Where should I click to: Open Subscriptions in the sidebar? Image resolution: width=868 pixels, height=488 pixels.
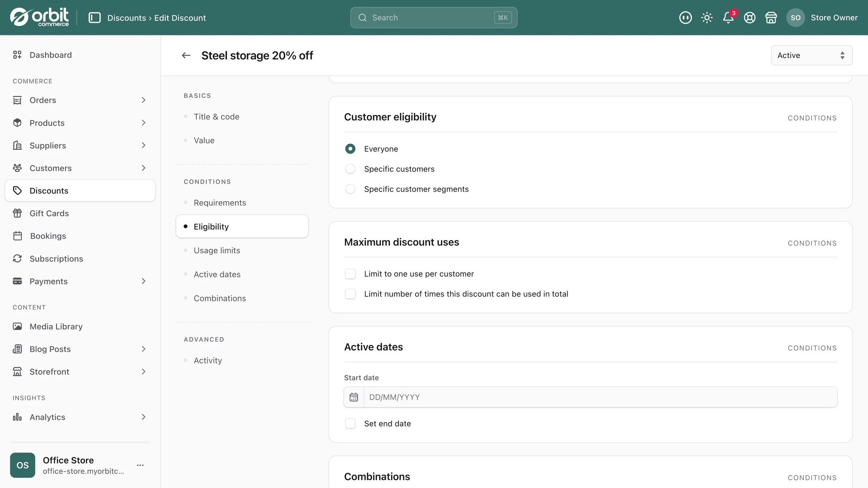[x=80, y=259]
